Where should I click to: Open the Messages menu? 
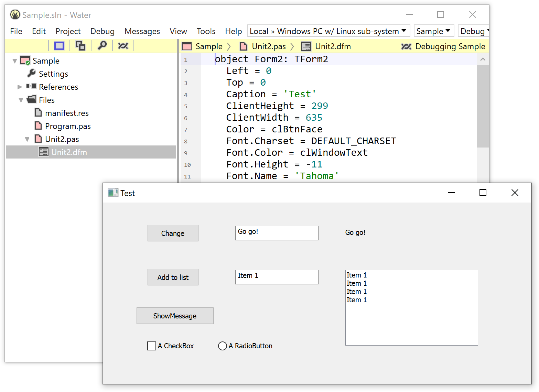coord(142,31)
